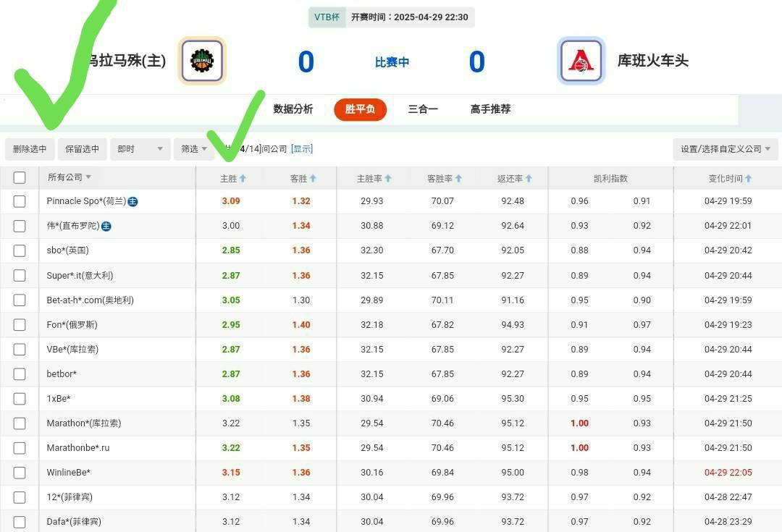Image resolution: width=782 pixels, height=532 pixels.
Task: Click the 主 badge beside 伟*(直布罗陀)
Action: pyautogui.click(x=106, y=227)
